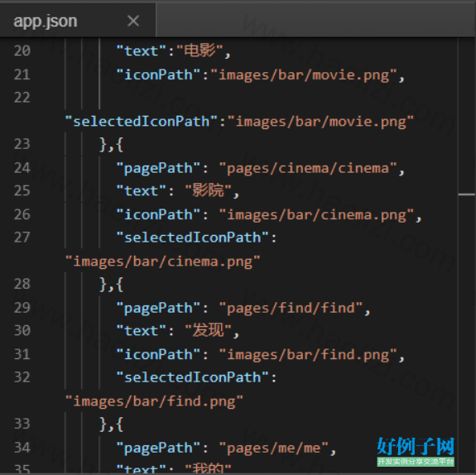Click "pages/find/find" pagePath string
Viewport: 476px width, 475px height.
[291, 308]
